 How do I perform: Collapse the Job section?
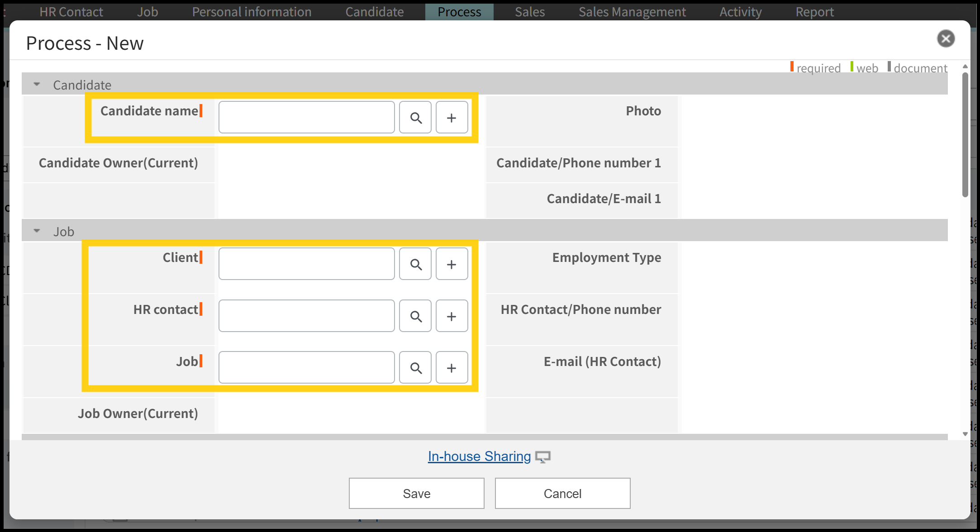click(x=37, y=231)
